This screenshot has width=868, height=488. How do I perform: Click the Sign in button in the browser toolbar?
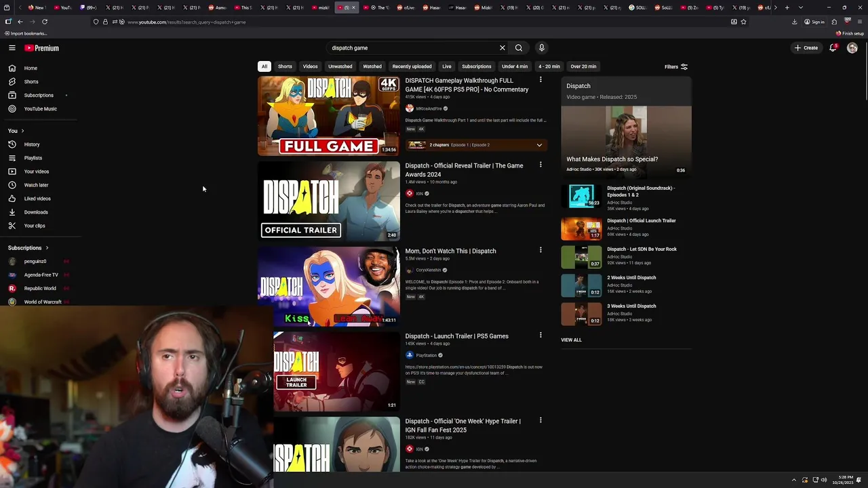click(x=814, y=22)
